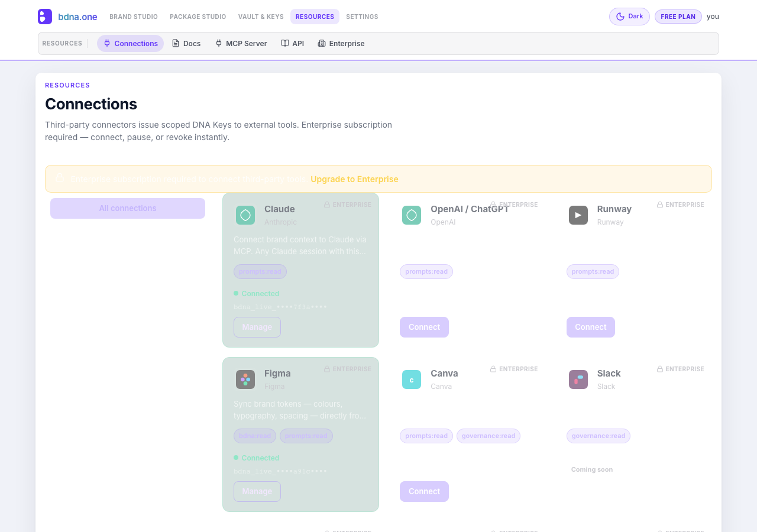This screenshot has width=757, height=532.
Task: Click Claude's prompts:read scope tag
Action: coord(260,271)
